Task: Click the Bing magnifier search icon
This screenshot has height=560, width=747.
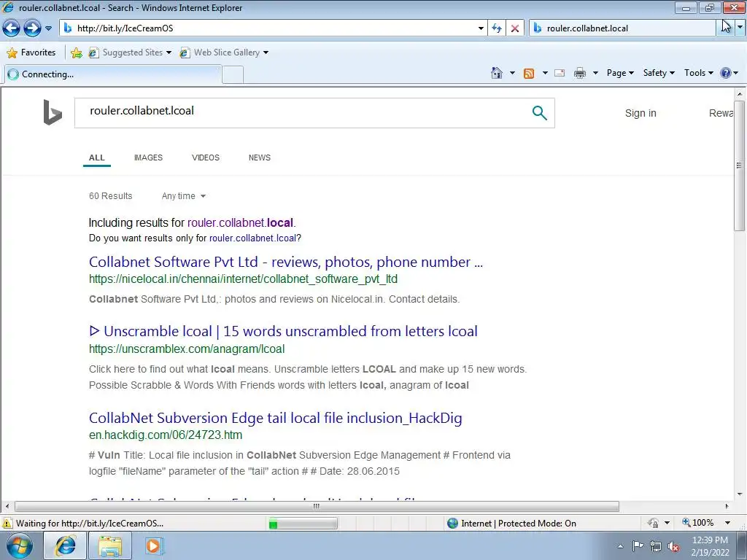Action: coord(539,113)
